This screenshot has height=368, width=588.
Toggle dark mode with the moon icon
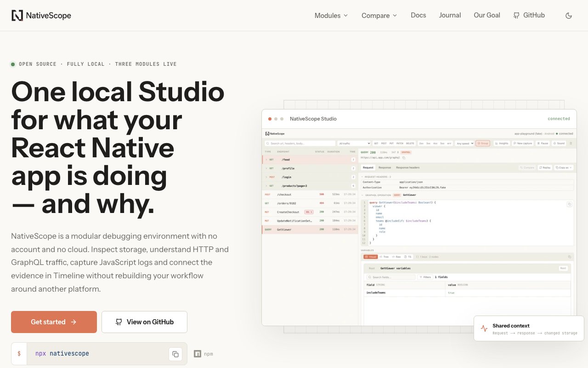click(569, 16)
